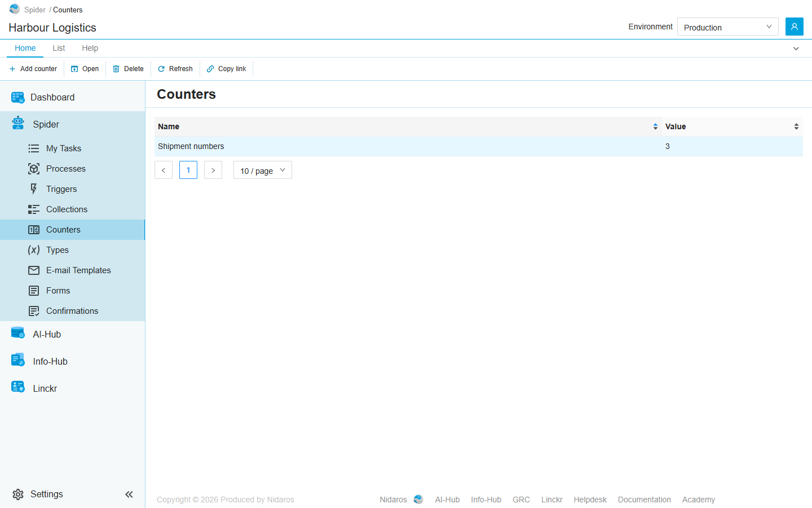Click the Open toolbar button
812x508 pixels.
[x=85, y=69]
